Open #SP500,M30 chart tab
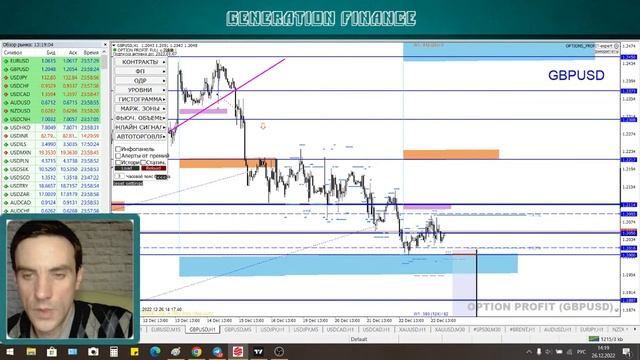640x360 pixels. click(487, 329)
